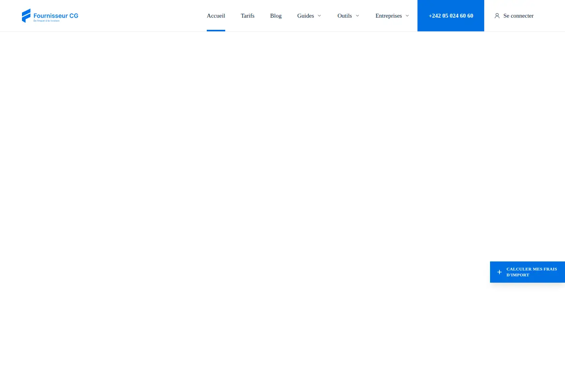
Task: Open the Blog page
Action: point(276,16)
